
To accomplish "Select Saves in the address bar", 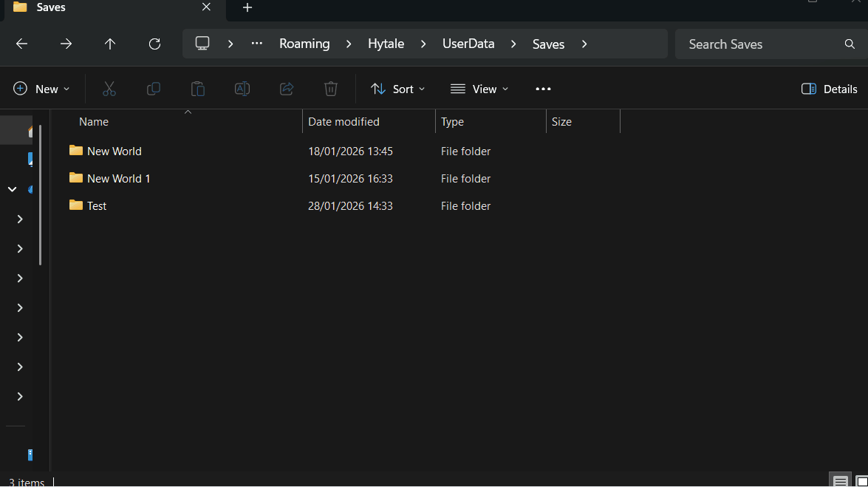I will tap(549, 44).
